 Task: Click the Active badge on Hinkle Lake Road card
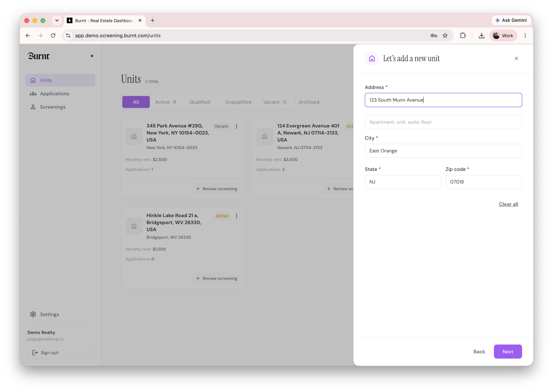(x=222, y=216)
